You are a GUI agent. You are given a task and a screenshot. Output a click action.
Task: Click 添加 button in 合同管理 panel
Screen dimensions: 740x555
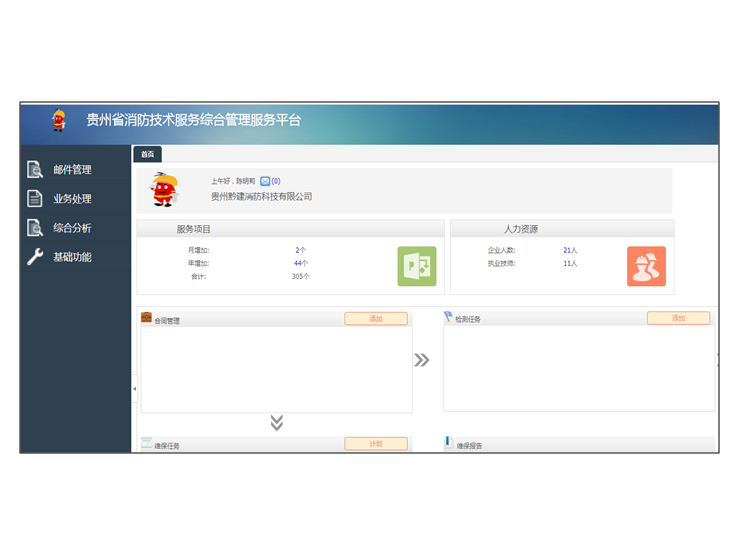[376, 319]
